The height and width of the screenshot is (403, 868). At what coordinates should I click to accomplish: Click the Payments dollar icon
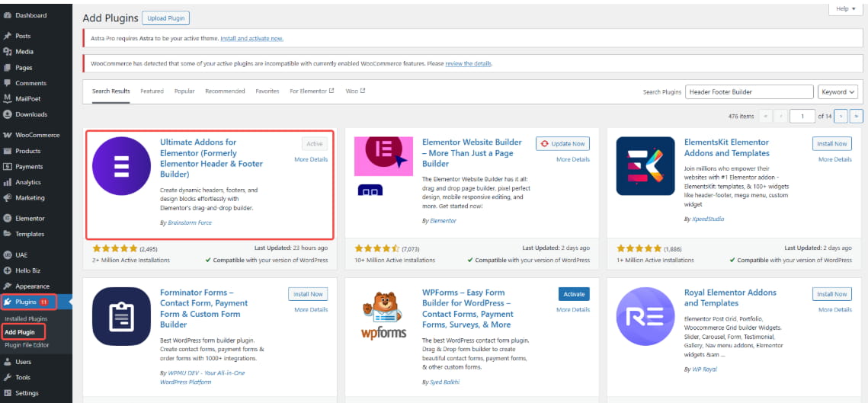pos(8,167)
